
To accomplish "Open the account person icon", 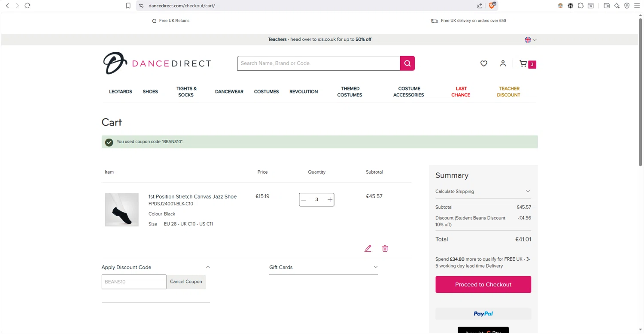I will 503,63.
